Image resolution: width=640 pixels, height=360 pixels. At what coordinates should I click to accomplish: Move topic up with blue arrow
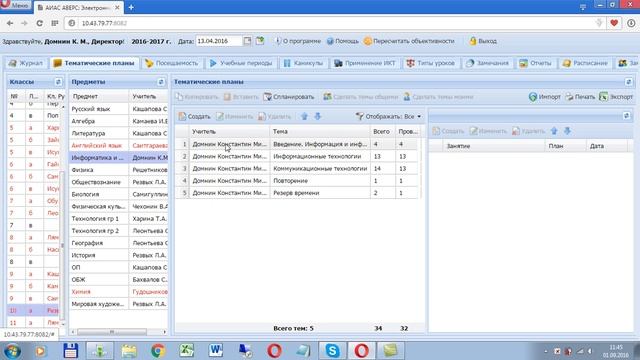(x=304, y=116)
